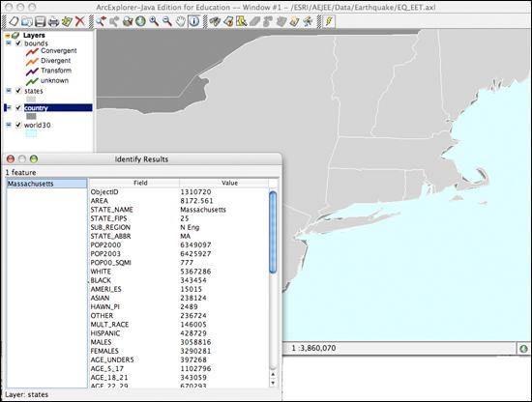Collapse the states layer legend
This screenshot has width=532, height=402.
point(9,91)
